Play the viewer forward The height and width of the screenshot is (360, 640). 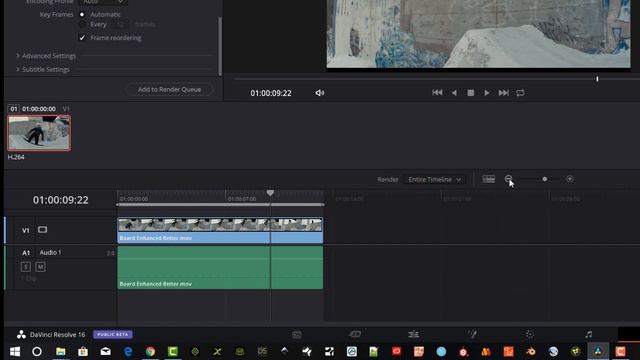(487, 93)
